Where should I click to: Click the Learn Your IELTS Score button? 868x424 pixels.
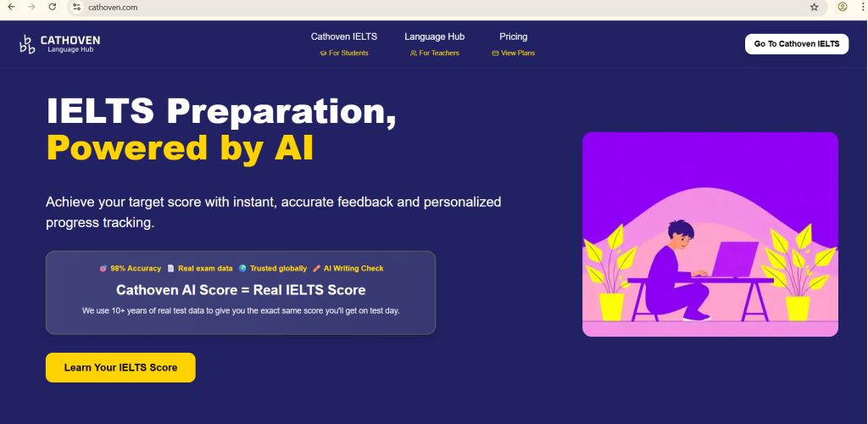(120, 367)
